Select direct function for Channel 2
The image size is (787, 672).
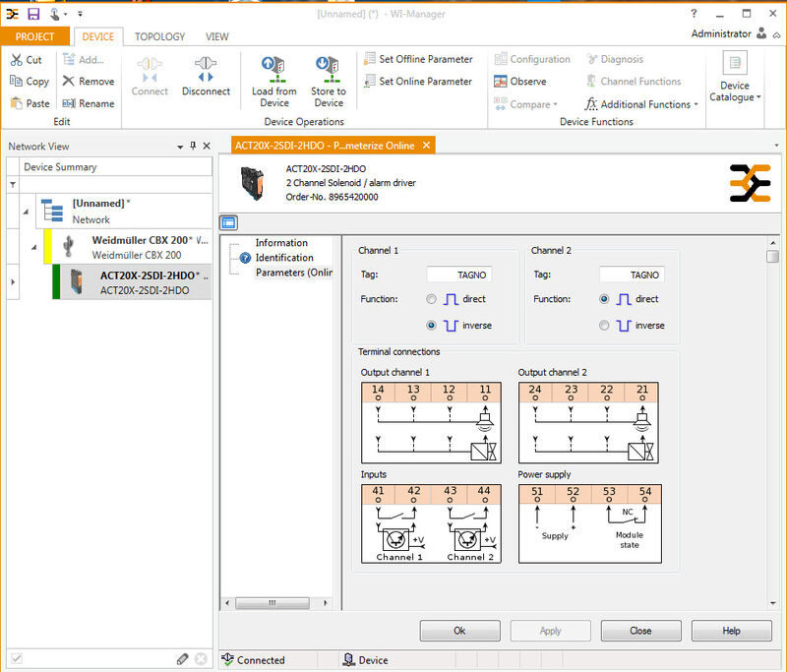604,299
